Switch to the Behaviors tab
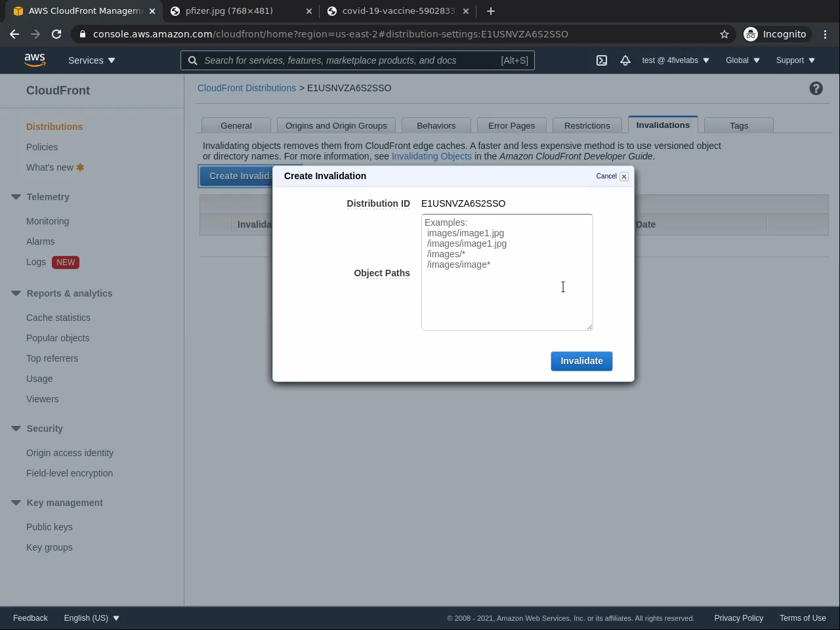The image size is (840, 630). click(x=436, y=125)
